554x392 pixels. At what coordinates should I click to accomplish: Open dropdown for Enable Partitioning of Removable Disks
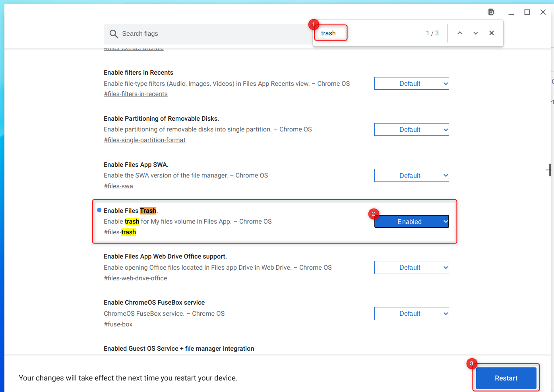[x=412, y=129]
